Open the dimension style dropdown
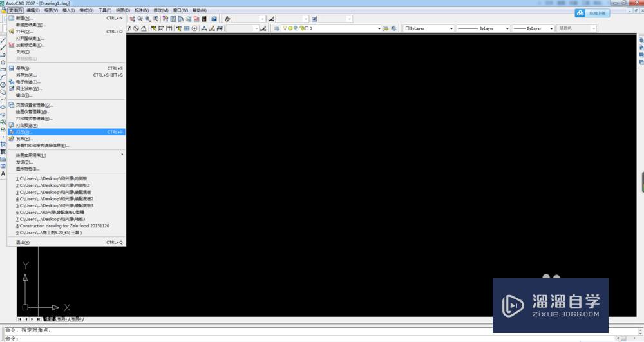 point(292,19)
